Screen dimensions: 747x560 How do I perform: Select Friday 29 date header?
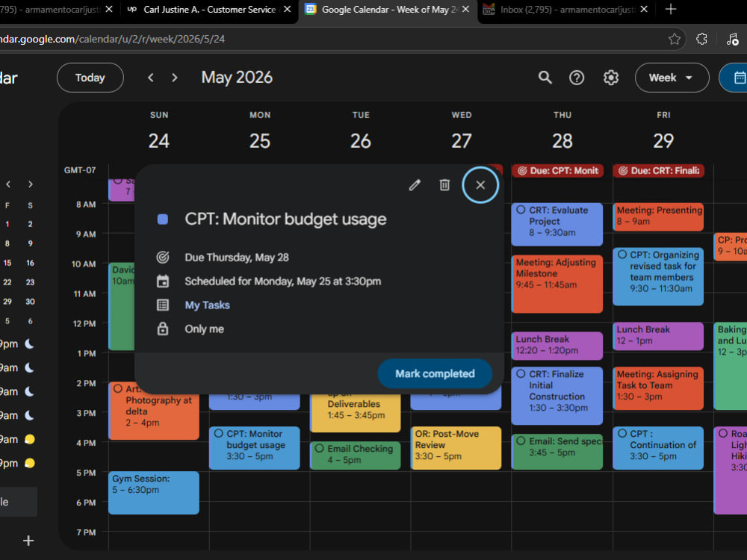tap(663, 140)
